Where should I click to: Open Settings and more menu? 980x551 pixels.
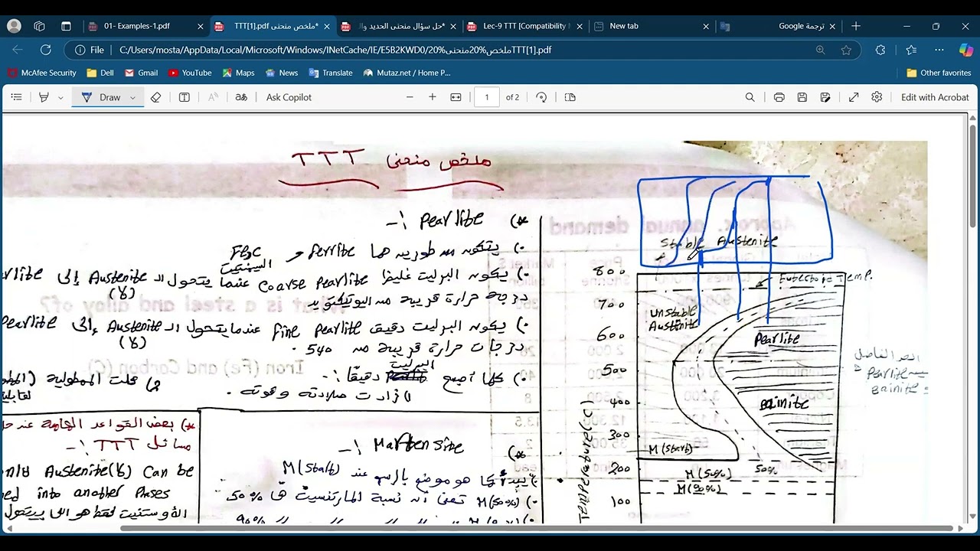(939, 50)
